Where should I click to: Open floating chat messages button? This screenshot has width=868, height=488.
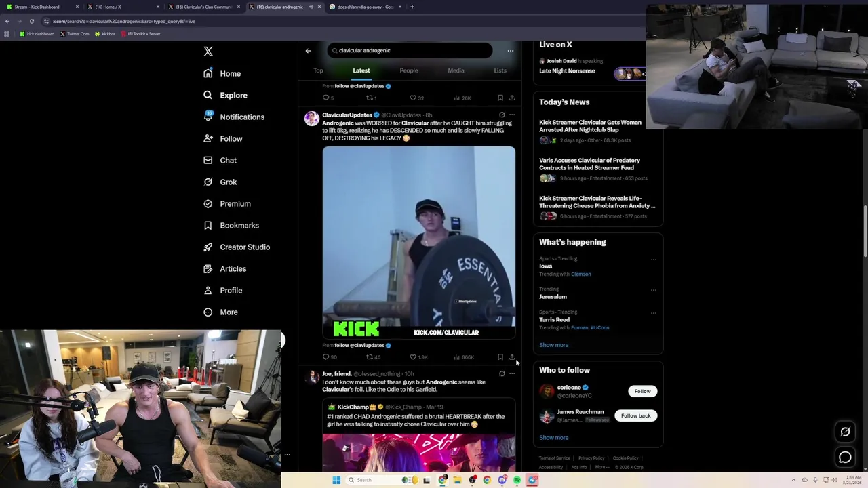[845, 457]
